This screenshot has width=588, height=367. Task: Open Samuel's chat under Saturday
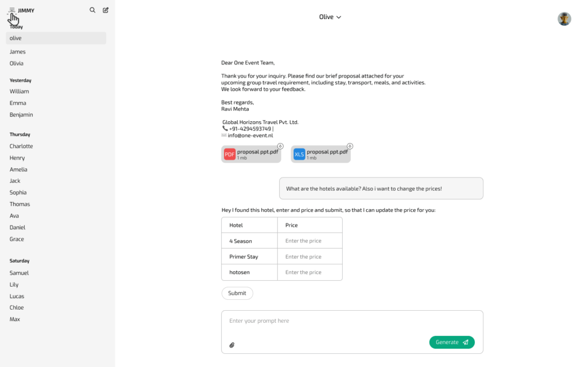(19, 273)
